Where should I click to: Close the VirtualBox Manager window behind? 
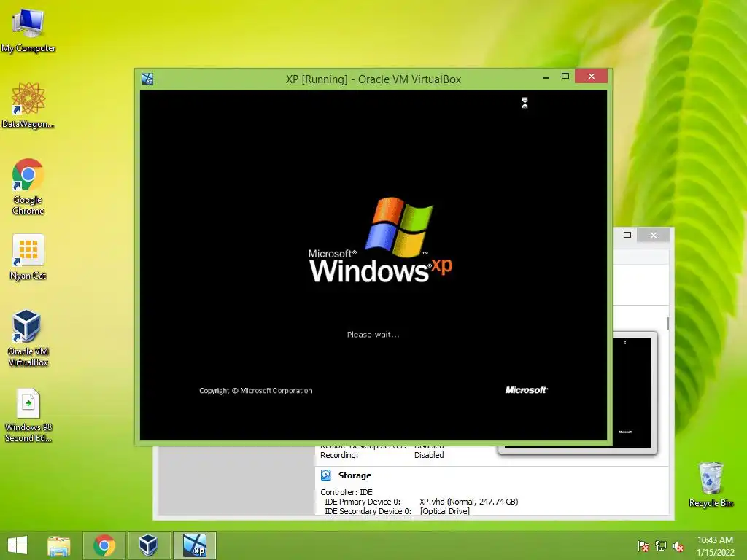point(653,235)
